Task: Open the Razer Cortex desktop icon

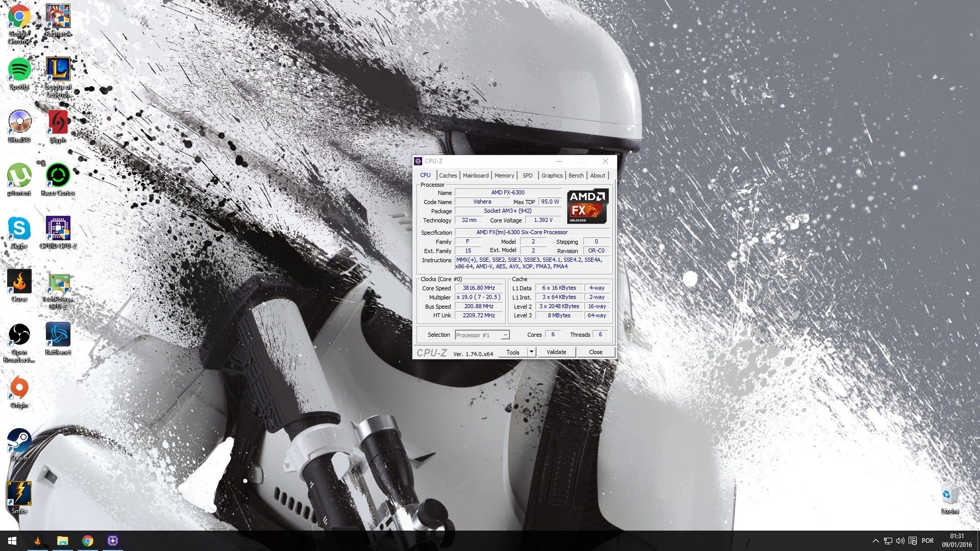Action: coord(58,180)
